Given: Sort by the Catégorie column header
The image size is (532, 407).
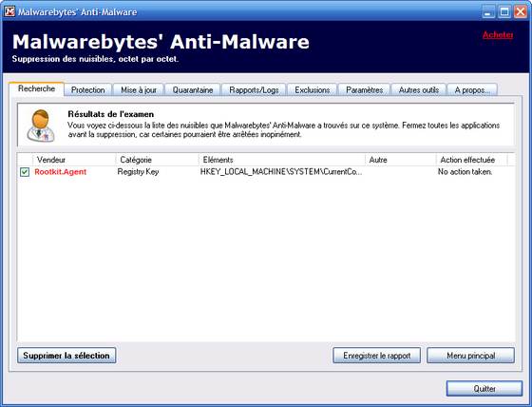Looking at the screenshot, I should [x=157, y=160].
